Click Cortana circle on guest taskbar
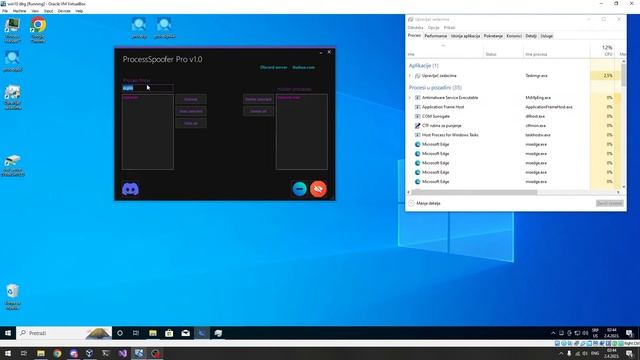The width and height of the screenshot is (640, 360). tap(120, 333)
